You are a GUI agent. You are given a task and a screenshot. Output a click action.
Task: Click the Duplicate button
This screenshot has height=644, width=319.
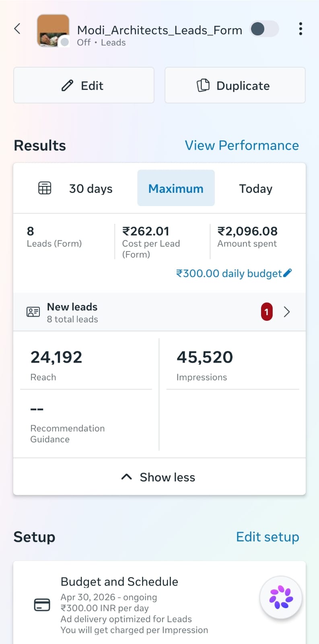(x=235, y=85)
